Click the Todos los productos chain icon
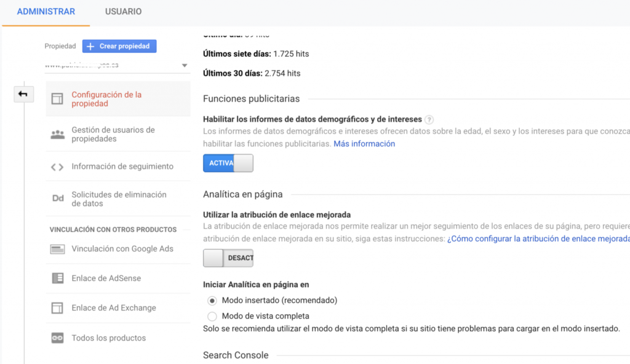This screenshot has width=630, height=364. (x=57, y=338)
